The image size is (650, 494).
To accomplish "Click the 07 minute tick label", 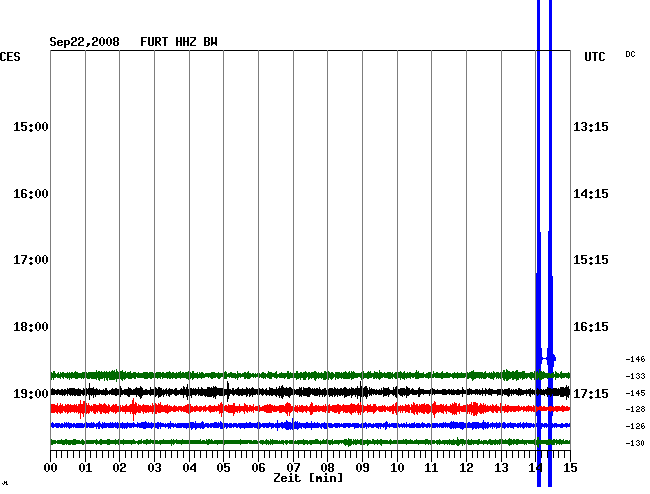I will tap(293, 467).
